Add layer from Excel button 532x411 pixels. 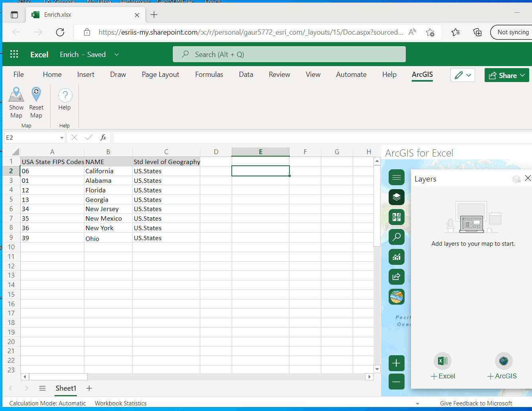pyautogui.click(x=443, y=366)
